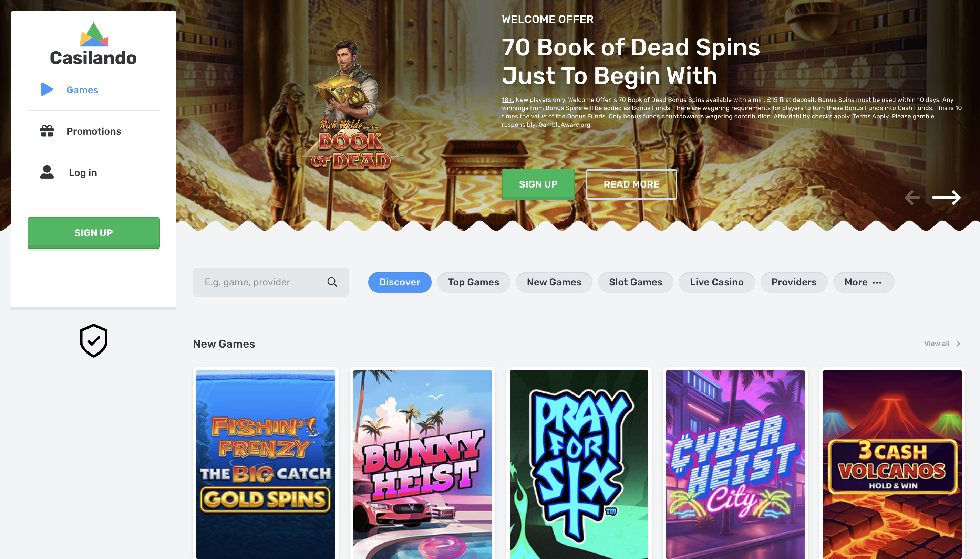Click the blue Games play icon
980x559 pixels.
tap(47, 89)
